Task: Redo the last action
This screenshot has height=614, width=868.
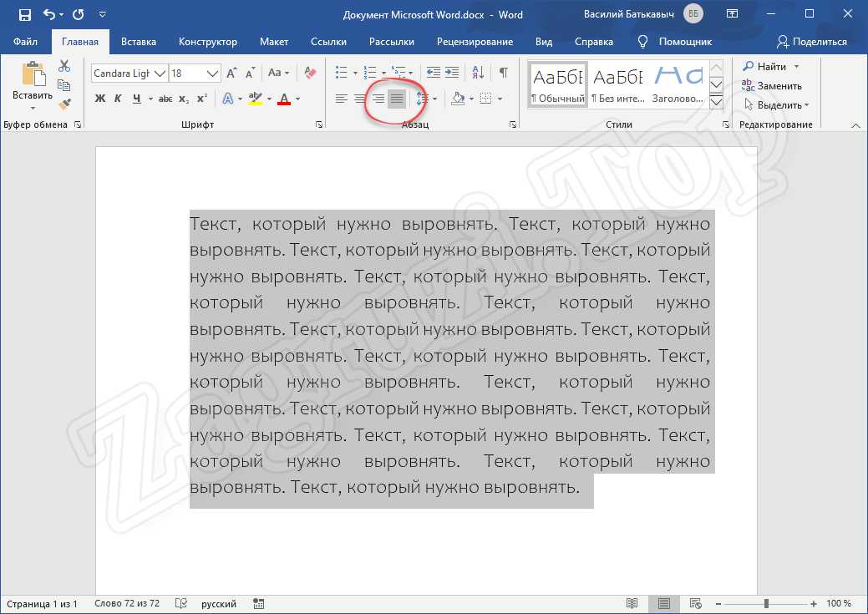Action: click(x=78, y=15)
